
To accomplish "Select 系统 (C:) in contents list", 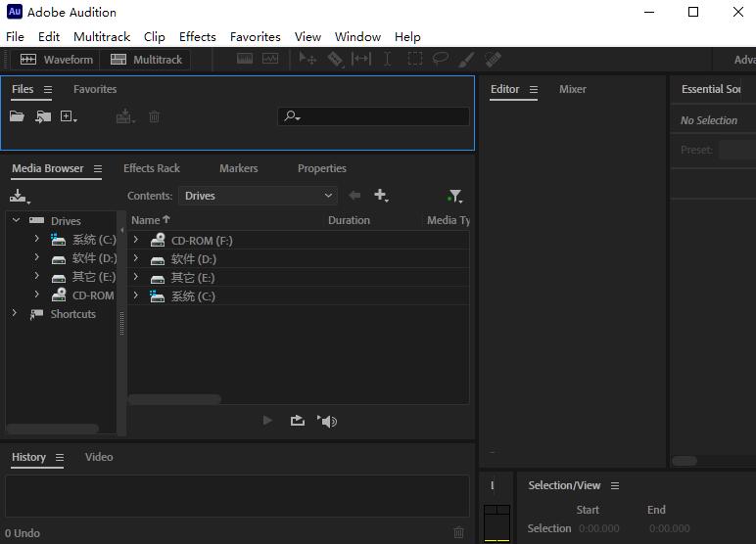I will [299, 296].
